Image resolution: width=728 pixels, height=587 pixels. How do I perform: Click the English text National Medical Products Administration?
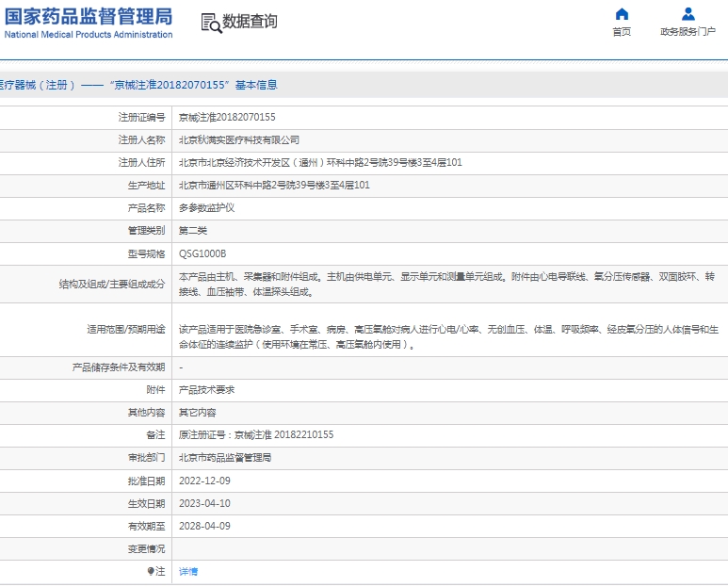[89, 34]
